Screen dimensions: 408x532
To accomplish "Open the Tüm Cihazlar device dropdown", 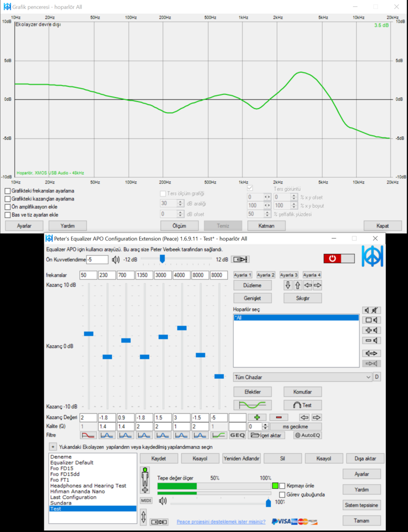I will (303, 377).
